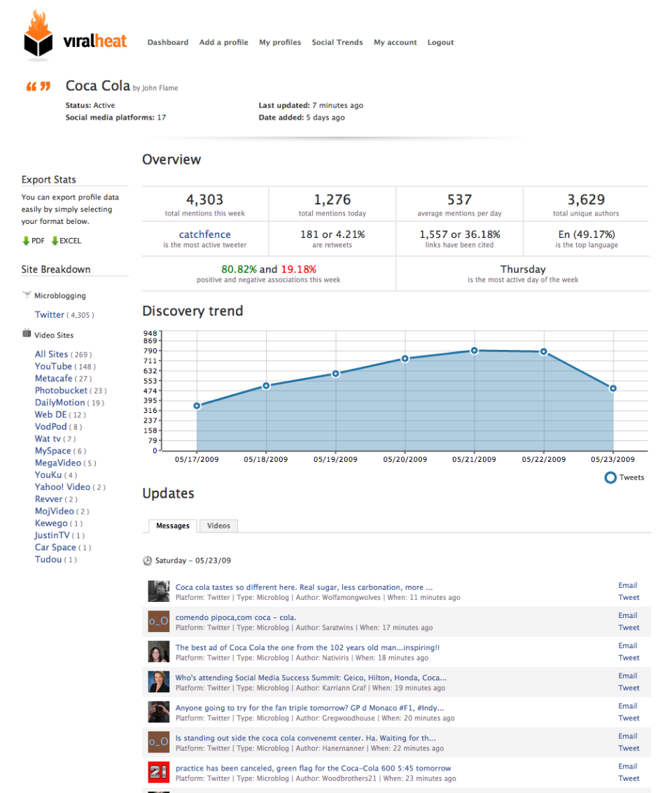The width and height of the screenshot is (672, 793).
Task: Open Hanernanner author avatar
Action: [158, 742]
